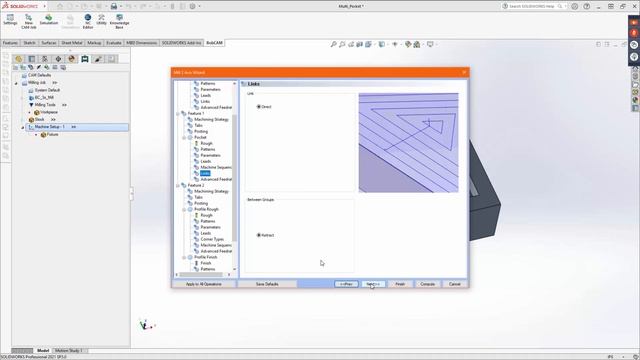
Task: Collapse the Profile Rough node in wizard tree
Action: click(x=184, y=209)
